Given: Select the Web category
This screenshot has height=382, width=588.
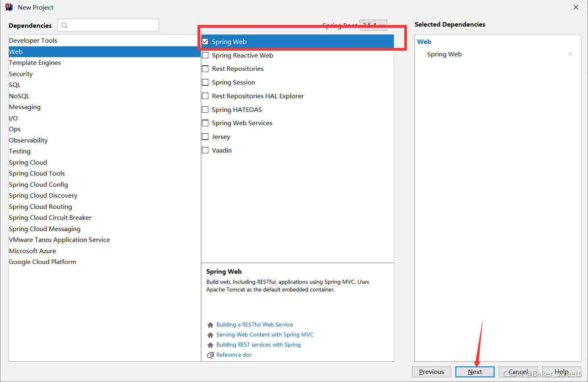Looking at the screenshot, I should 105,52.
